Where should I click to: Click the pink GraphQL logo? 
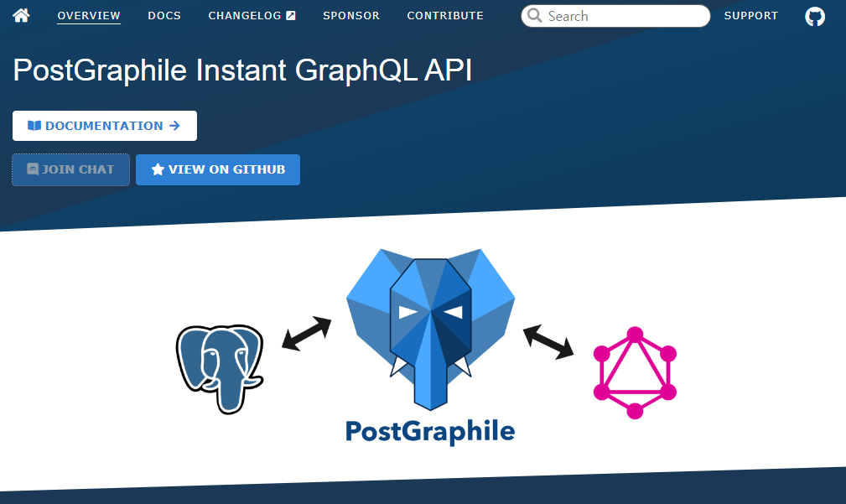click(635, 373)
